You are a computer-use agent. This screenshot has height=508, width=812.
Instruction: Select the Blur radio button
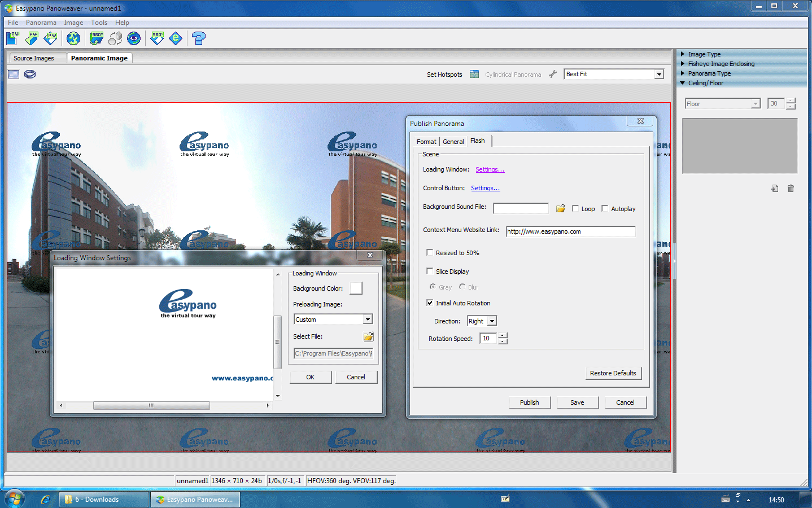[462, 287]
